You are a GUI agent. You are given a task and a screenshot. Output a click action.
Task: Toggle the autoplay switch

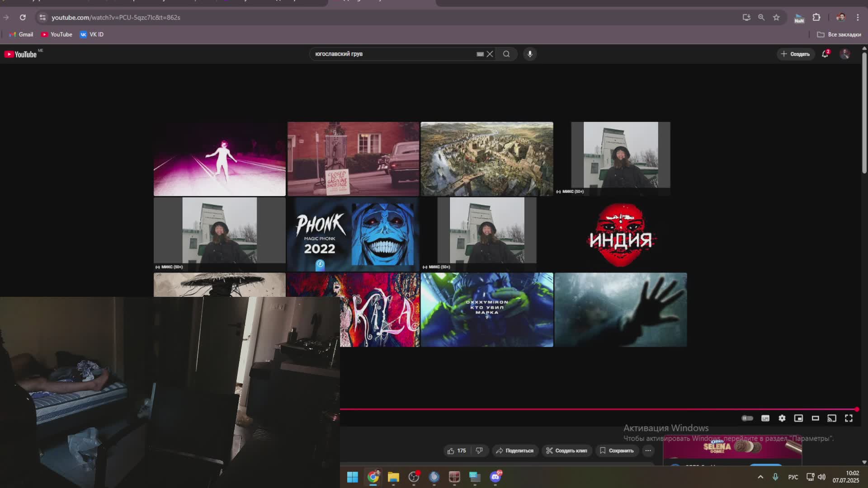pos(747,418)
